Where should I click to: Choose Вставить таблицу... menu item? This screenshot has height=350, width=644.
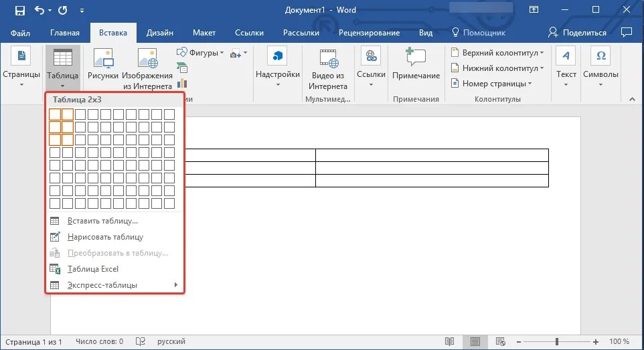tap(114, 221)
